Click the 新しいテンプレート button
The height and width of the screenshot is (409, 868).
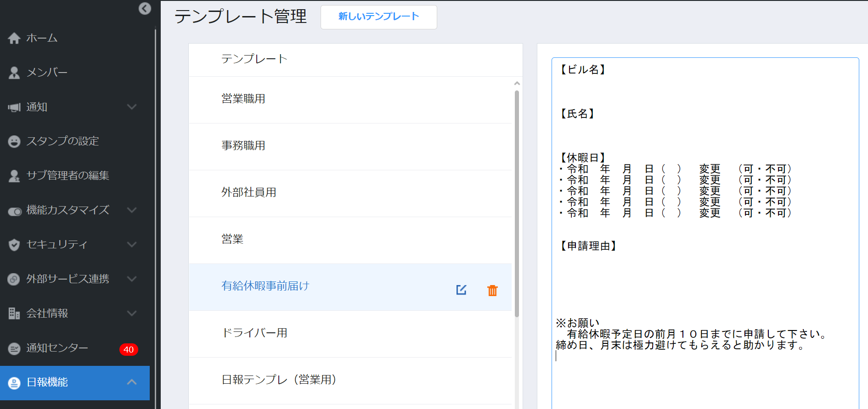[x=378, y=17]
